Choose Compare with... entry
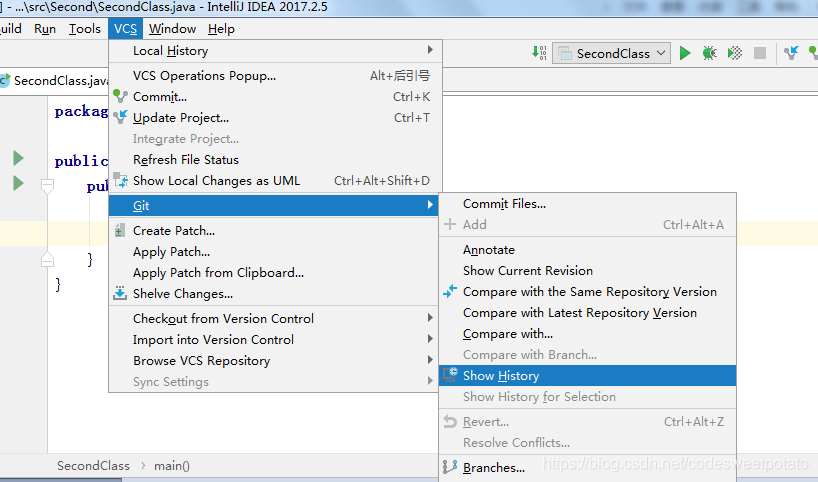818x482 pixels. [587, 334]
